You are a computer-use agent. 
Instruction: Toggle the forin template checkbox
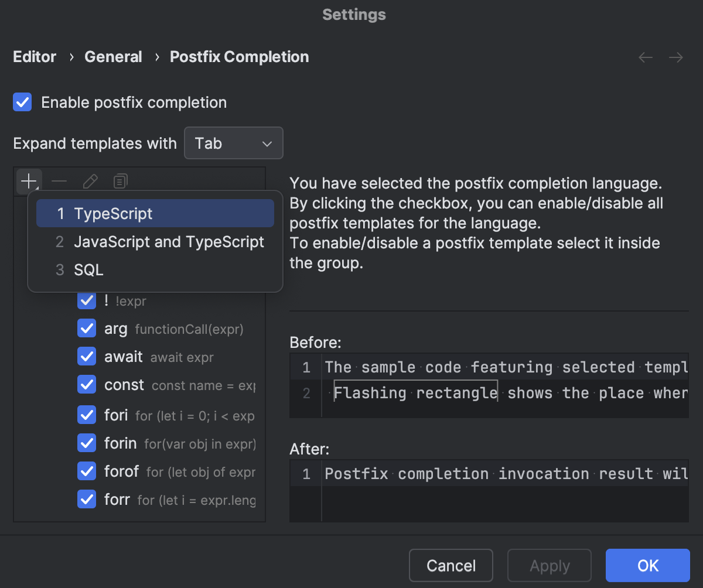(x=87, y=443)
